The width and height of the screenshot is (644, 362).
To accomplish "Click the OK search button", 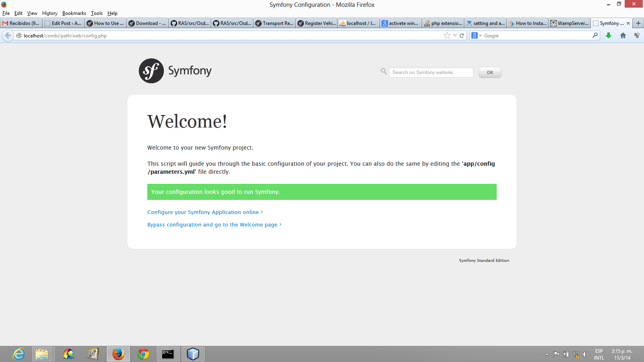I will (x=490, y=72).
